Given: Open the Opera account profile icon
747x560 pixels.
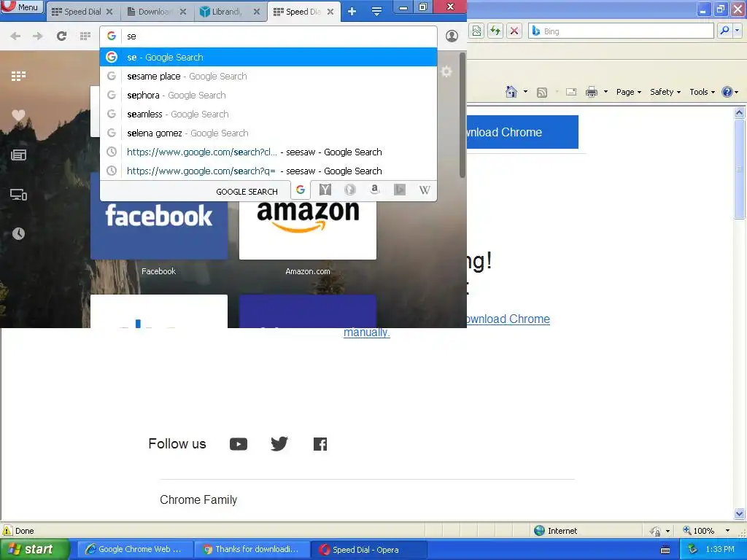Looking at the screenshot, I should [452, 36].
